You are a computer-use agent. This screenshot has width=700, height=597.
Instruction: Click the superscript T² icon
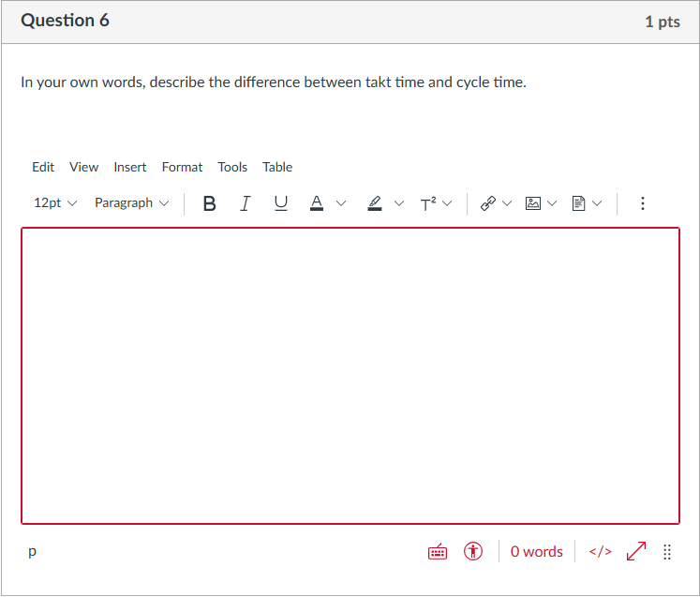[x=427, y=203]
